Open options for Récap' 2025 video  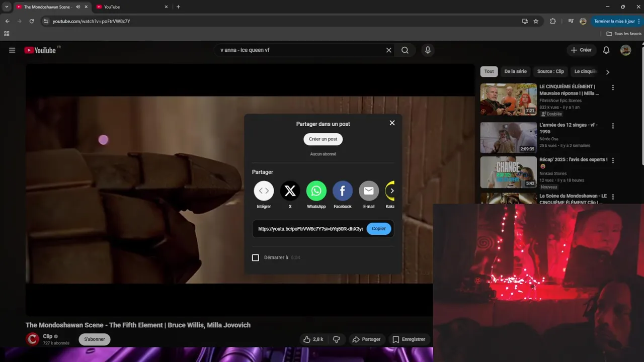(613, 160)
